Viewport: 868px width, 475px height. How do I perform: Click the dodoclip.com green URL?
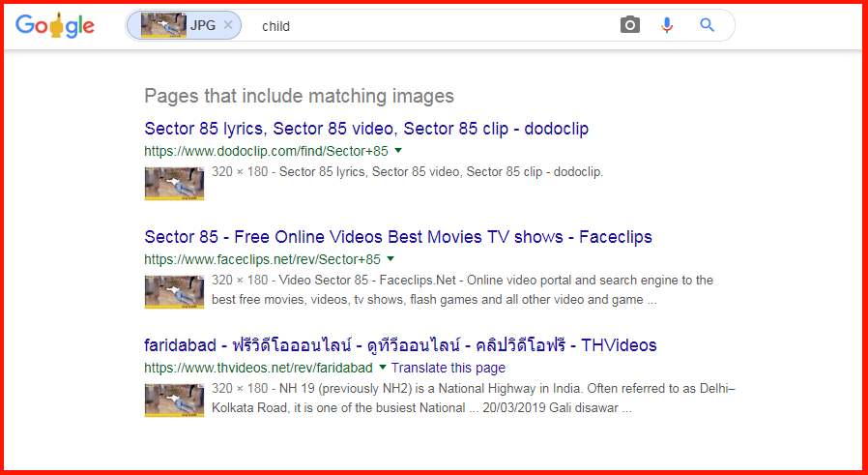pos(266,151)
